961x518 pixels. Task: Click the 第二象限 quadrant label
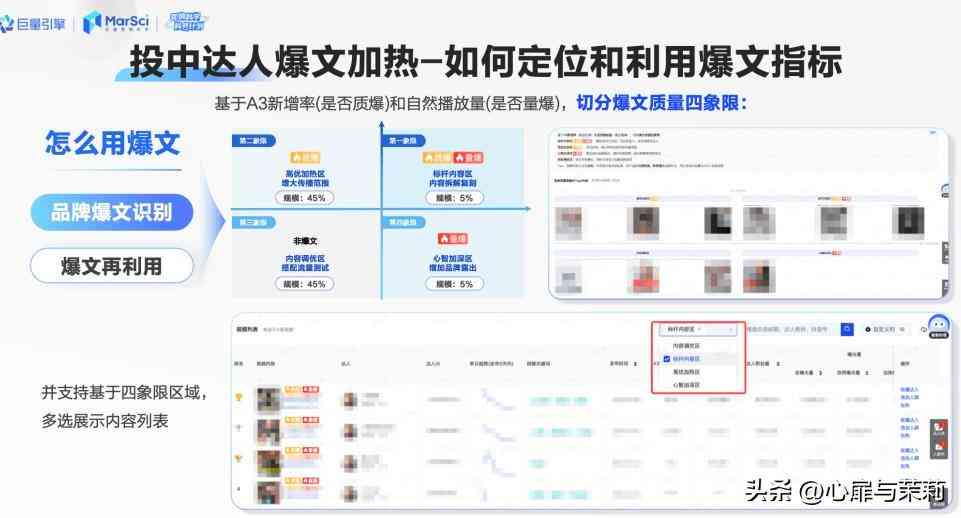pyautogui.click(x=253, y=140)
